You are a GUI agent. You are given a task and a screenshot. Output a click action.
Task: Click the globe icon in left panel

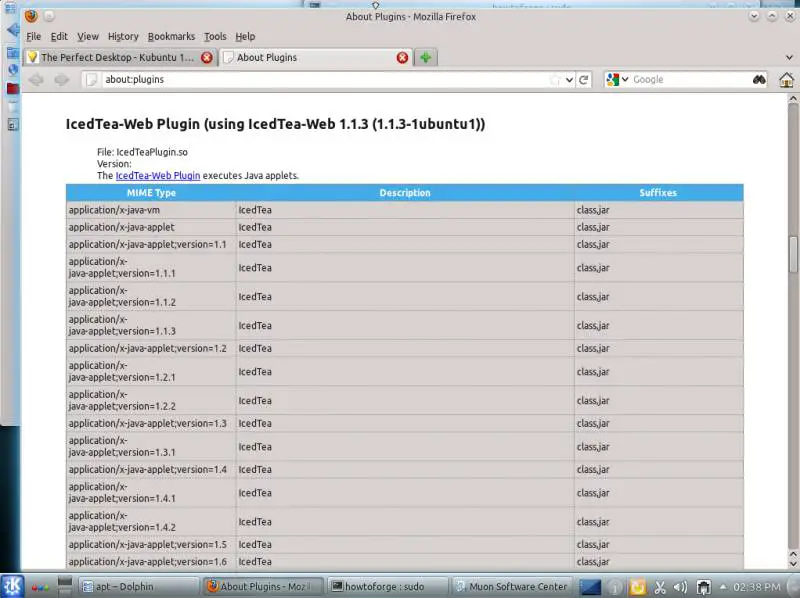tap(13, 69)
